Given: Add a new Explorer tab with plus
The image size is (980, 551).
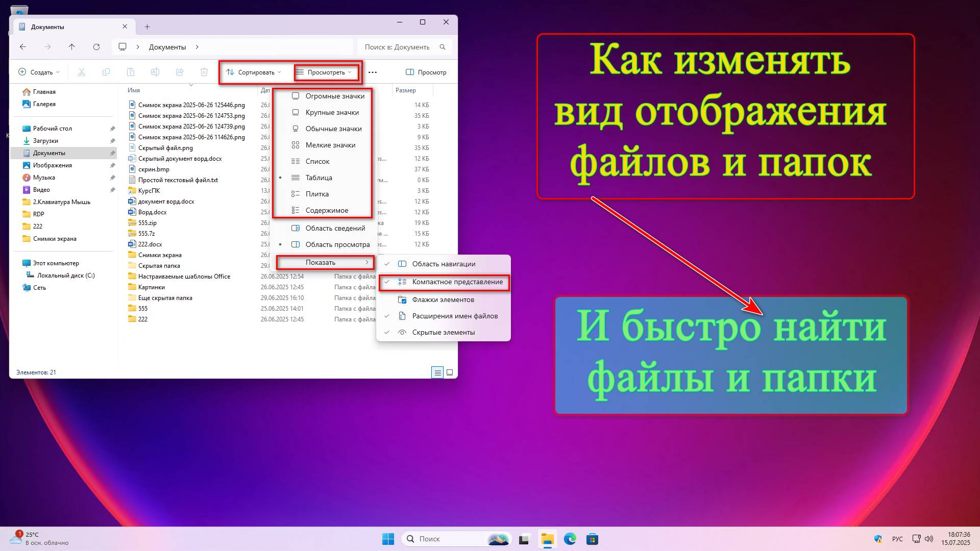Looking at the screenshot, I should 147,27.
